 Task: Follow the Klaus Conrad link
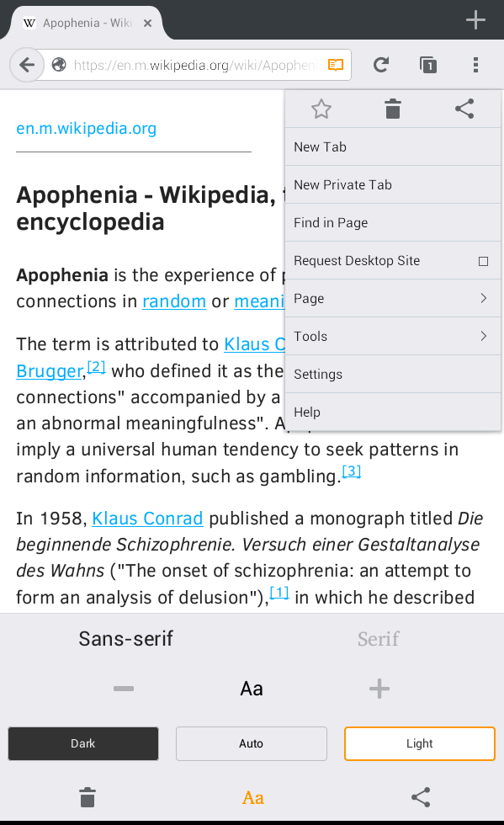coord(147,519)
